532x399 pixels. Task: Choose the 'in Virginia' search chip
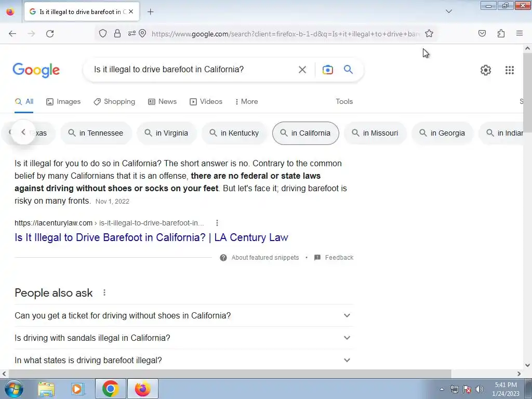167,133
